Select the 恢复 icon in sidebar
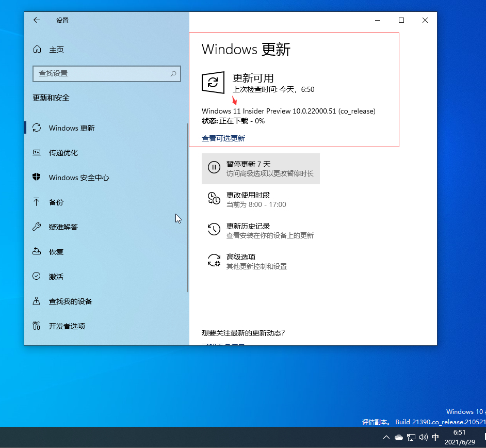The height and width of the screenshot is (448, 486). click(x=37, y=251)
